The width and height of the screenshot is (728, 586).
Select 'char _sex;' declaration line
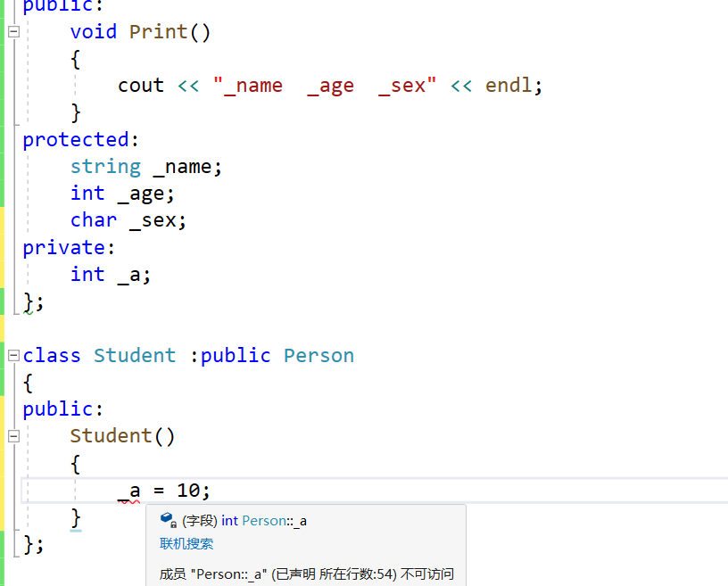click(x=128, y=220)
